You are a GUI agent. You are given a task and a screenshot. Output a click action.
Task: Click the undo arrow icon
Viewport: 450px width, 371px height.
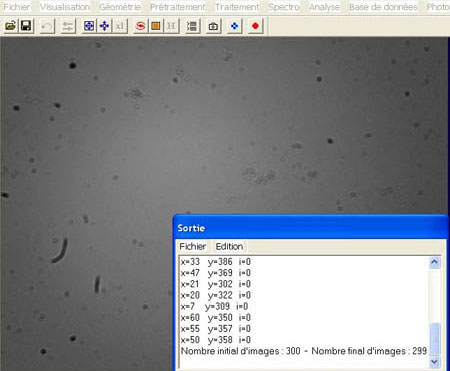pos(47,26)
